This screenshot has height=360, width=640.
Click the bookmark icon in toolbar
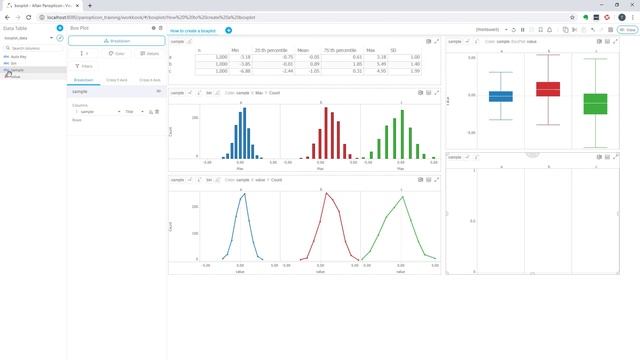coord(540,30)
